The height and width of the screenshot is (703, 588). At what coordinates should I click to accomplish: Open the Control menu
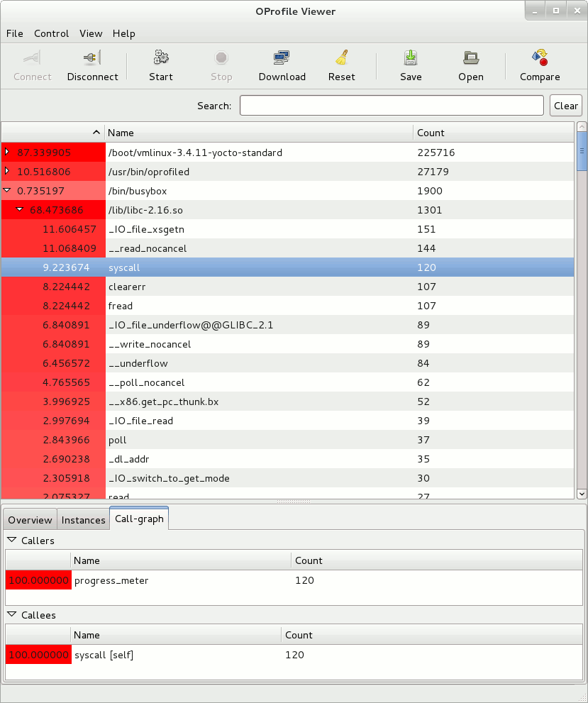coord(51,33)
